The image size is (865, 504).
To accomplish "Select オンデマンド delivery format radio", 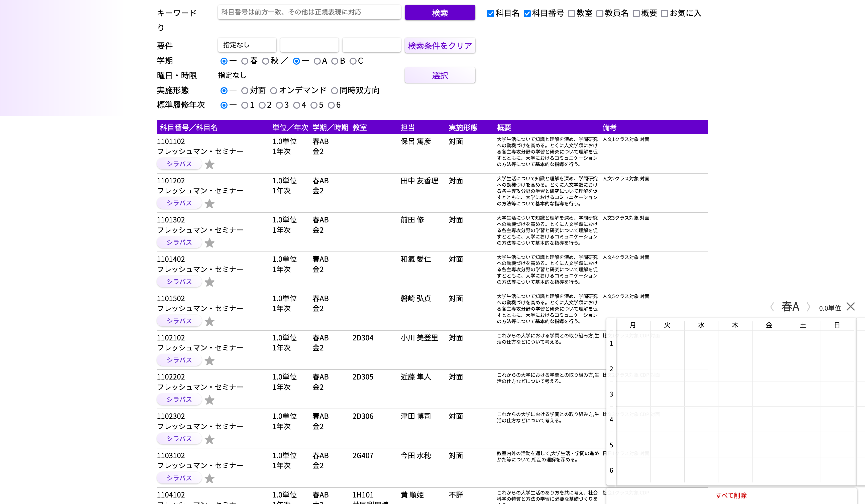I will (274, 91).
